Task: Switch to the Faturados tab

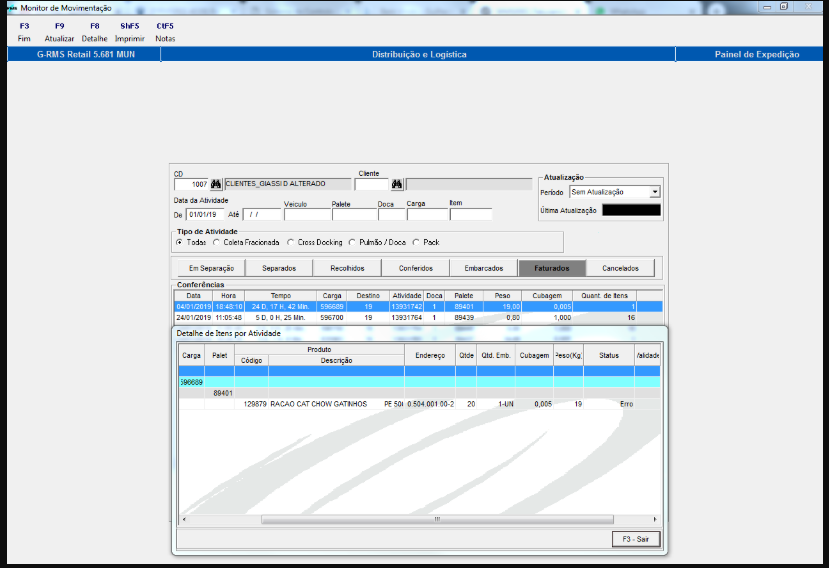Action: 552,268
